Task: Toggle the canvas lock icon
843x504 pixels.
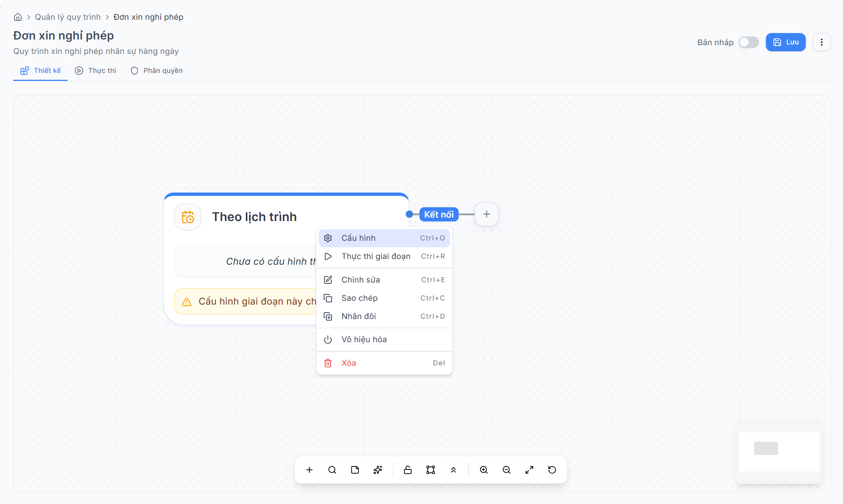Action: (x=408, y=470)
